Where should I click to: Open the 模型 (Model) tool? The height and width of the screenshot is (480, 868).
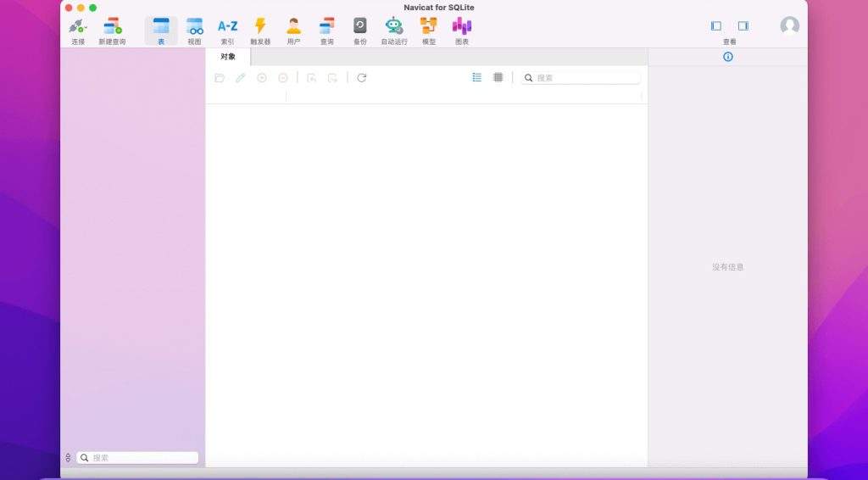[x=428, y=26]
